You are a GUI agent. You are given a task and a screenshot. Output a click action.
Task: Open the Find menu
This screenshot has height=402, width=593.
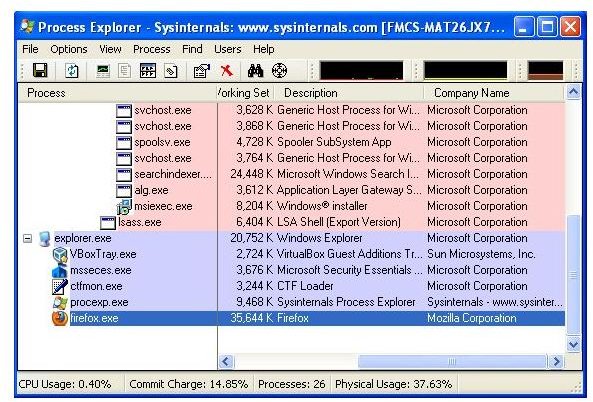tap(192, 49)
